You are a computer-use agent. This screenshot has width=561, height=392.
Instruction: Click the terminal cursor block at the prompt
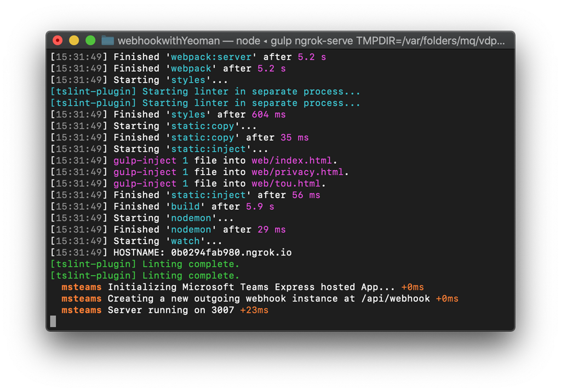pos(53,321)
